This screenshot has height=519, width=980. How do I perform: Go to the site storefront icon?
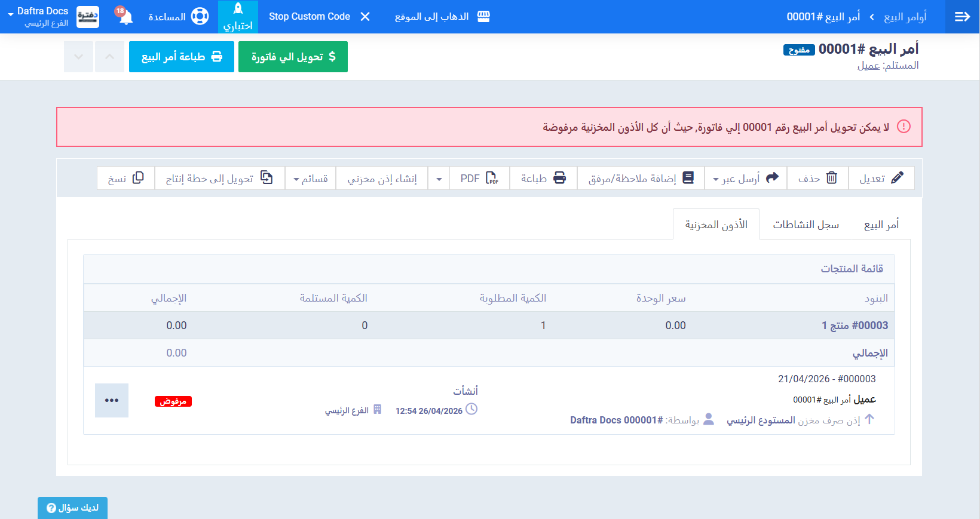(483, 17)
